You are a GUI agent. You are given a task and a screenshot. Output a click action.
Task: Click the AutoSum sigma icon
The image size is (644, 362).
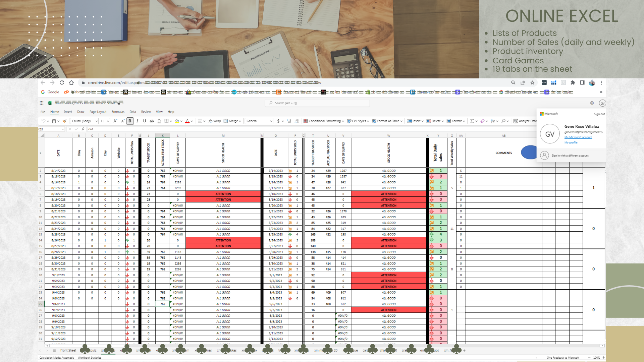(472, 121)
